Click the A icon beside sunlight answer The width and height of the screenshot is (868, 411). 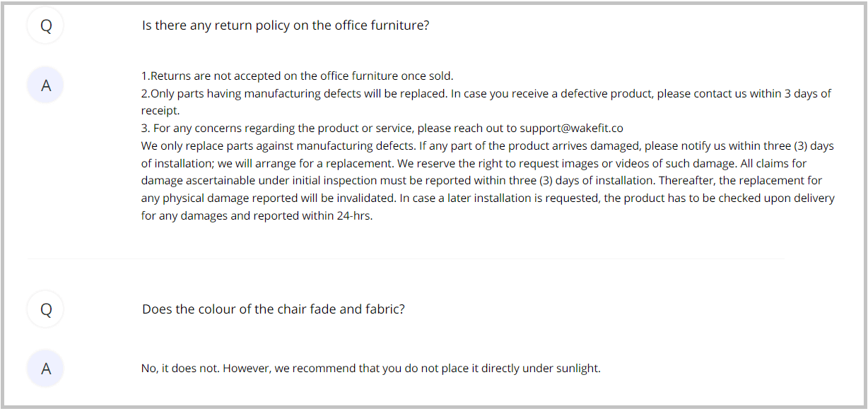(46, 369)
